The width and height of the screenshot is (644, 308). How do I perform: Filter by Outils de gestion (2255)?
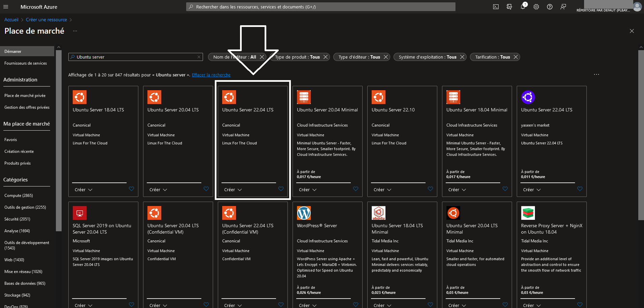coord(25,207)
